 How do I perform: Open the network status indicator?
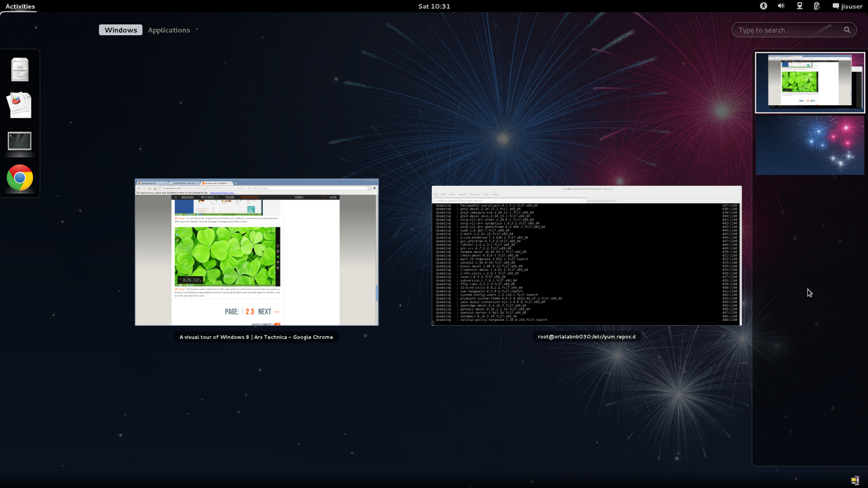click(799, 6)
